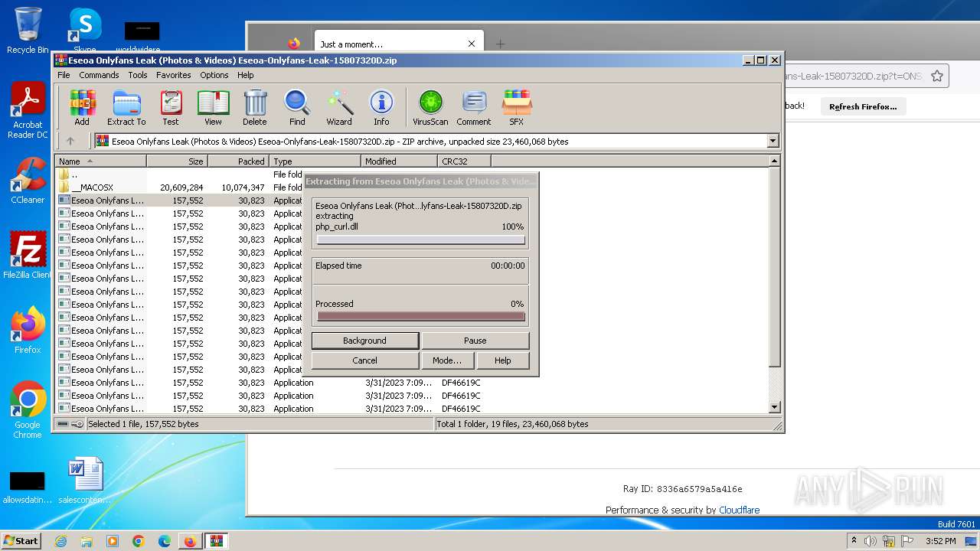The height and width of the screenshot is (551, 980).
Task: Show hidden system tray icons
Action: (x=854, y=541)
